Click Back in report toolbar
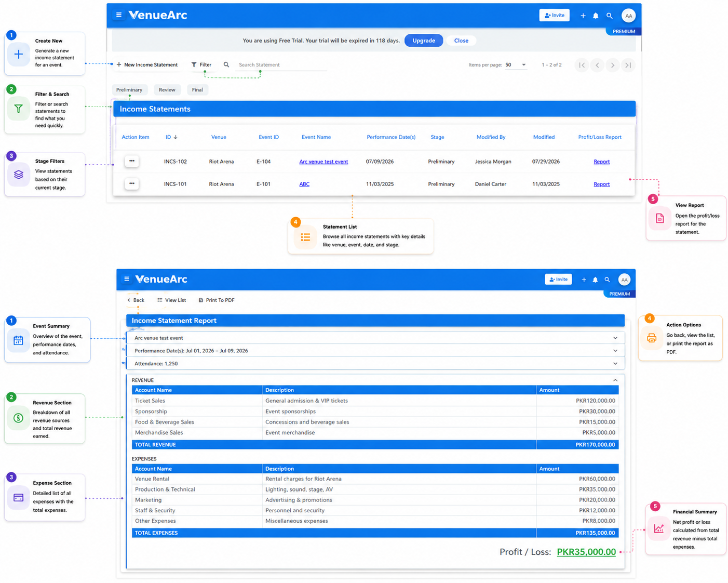728x583 pixels. (136, 300)
